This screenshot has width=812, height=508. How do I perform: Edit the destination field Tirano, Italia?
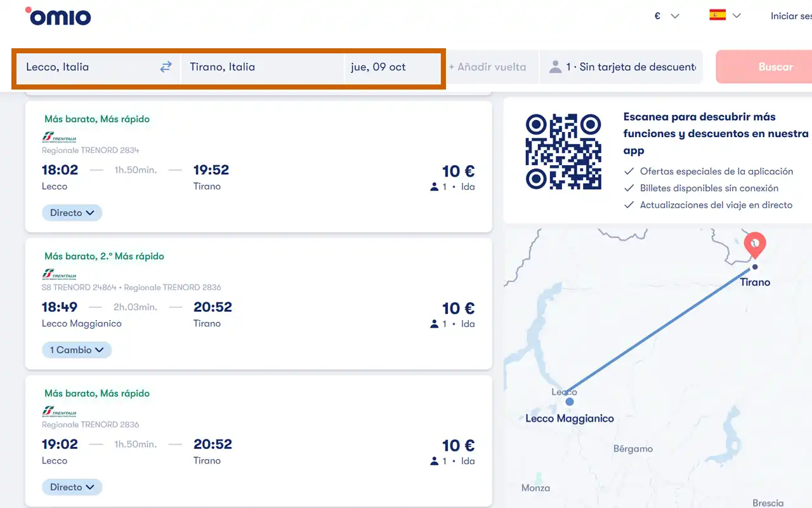(x=260, y=67)
